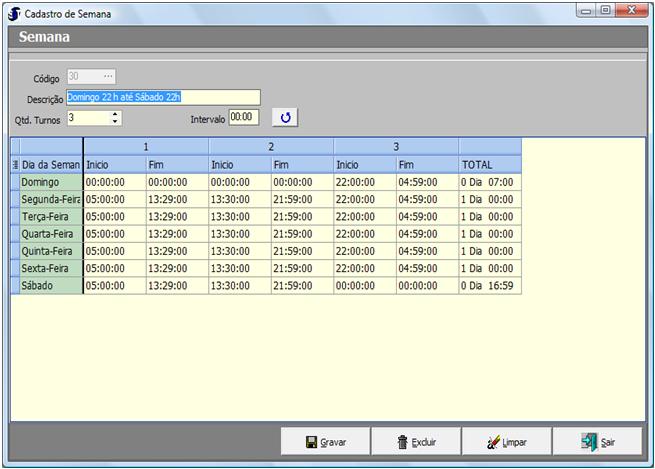The width and height of the screenshot is (655, 469).
Task: Click the Qtd. Turnos number field
Action: coord(88,118)
